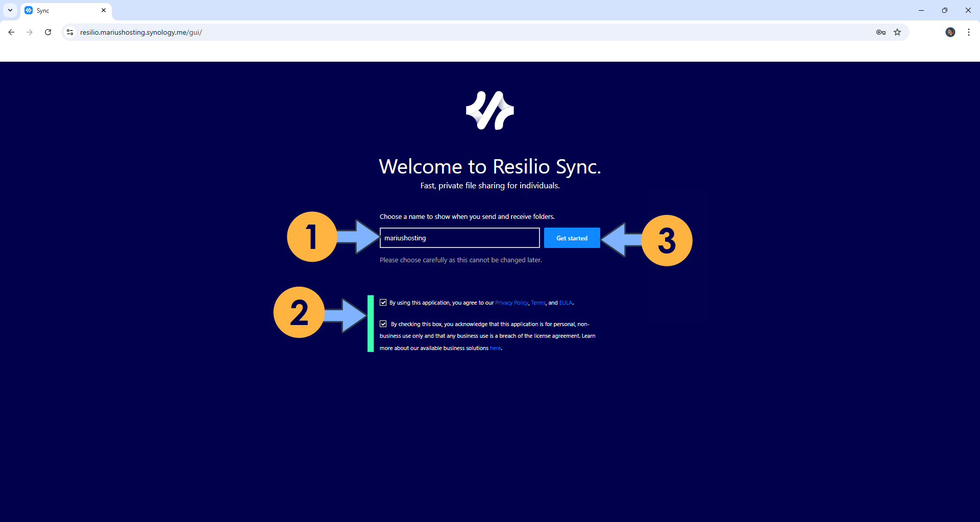
Task: Click 'Fast, private file sharing for individuals.' text
Action: (x=490, y=186)
